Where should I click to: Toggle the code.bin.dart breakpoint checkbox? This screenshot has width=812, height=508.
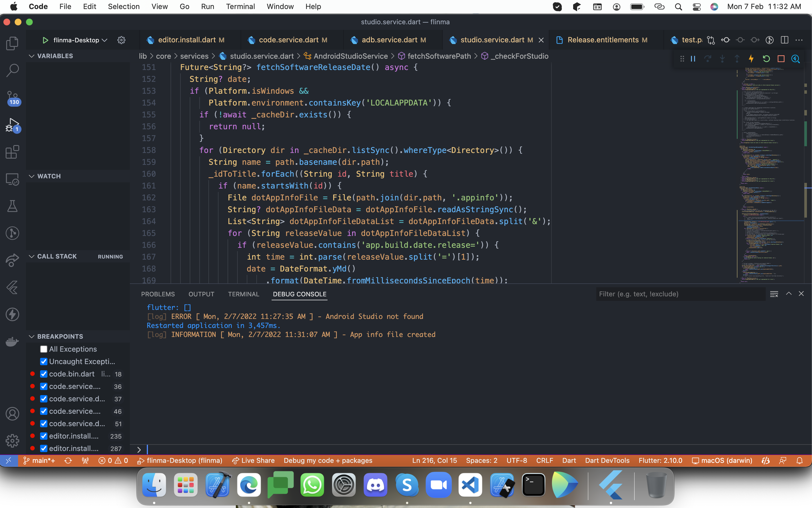tap(44, 374)
